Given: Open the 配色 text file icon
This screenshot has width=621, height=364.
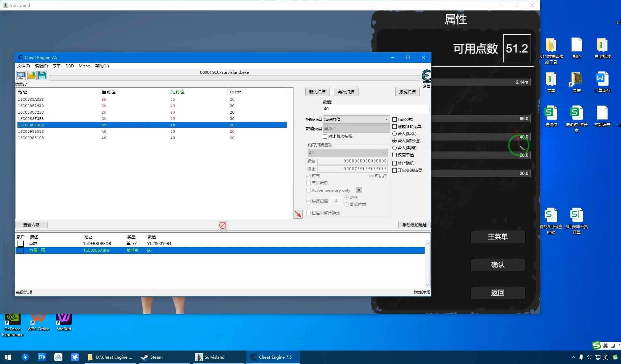Looking at the screenshot, I should coord(576,48).
